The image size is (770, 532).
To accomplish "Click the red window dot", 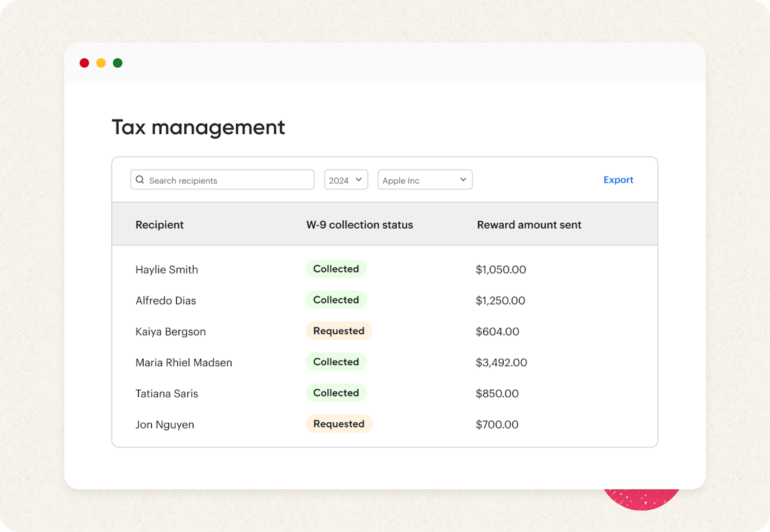I will tap(84, 63).
